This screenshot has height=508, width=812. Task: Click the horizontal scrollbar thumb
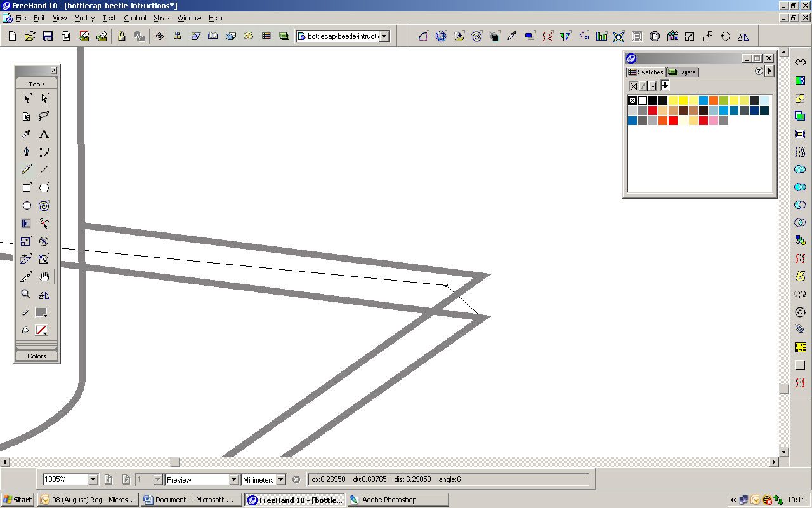tap(175, 462)
